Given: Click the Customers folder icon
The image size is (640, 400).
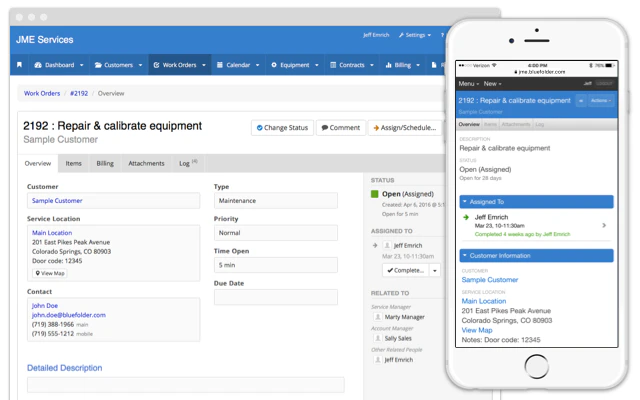Looking at the screenshot, I should point(98,65).
